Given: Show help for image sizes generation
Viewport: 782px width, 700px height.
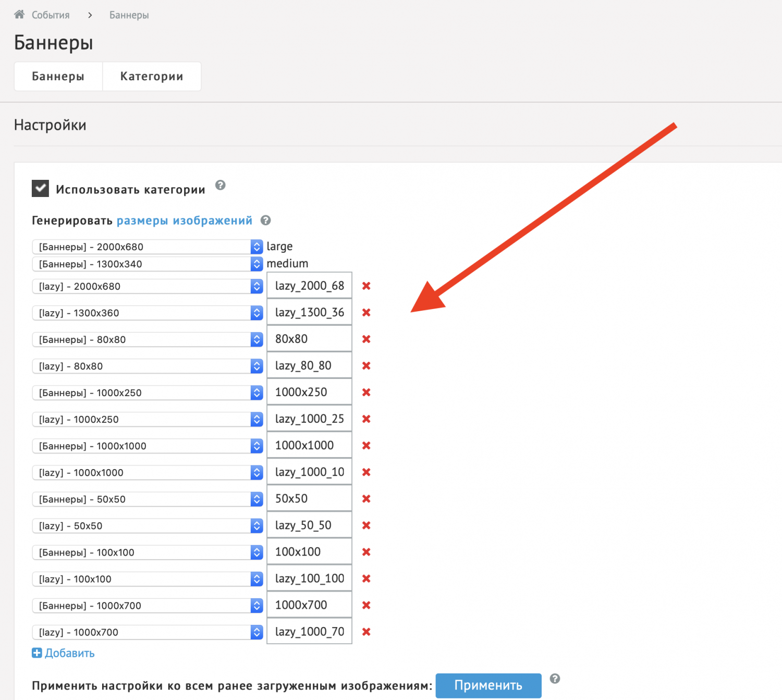Looking at the screenshot, I should click(266, 220).
